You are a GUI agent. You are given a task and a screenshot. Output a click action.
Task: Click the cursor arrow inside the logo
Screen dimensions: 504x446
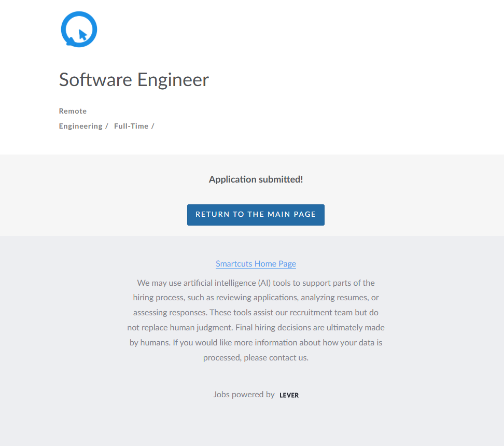tap(82, 35)
